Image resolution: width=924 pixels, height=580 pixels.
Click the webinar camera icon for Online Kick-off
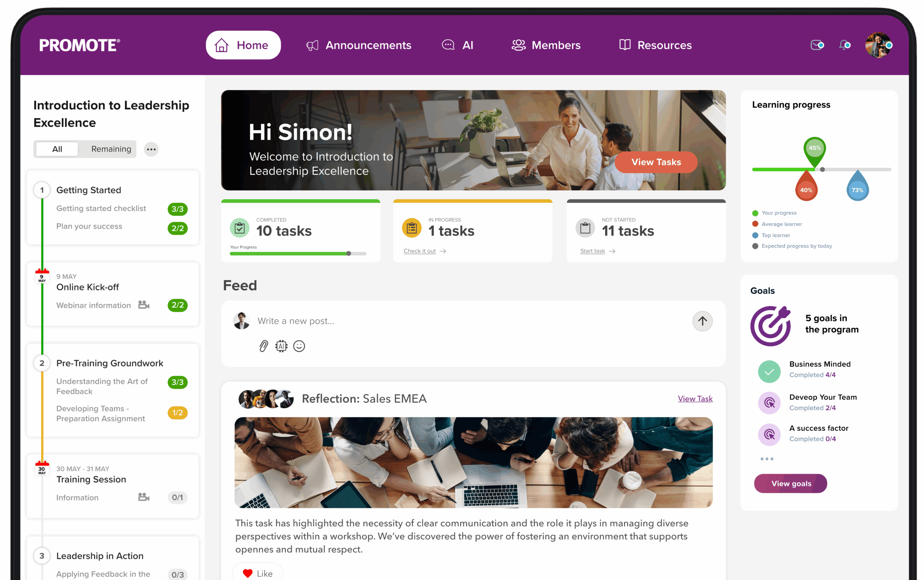(144, 305)
